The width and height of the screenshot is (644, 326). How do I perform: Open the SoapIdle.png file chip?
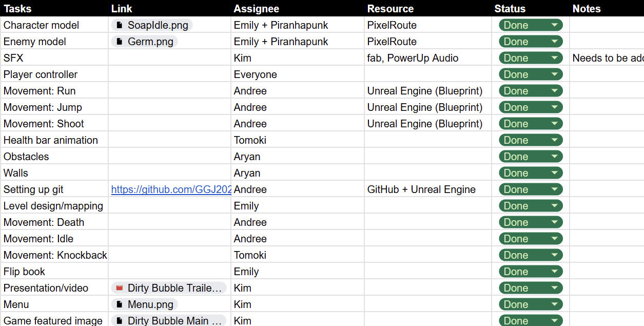pyautogui.click(x=158, y=25)
